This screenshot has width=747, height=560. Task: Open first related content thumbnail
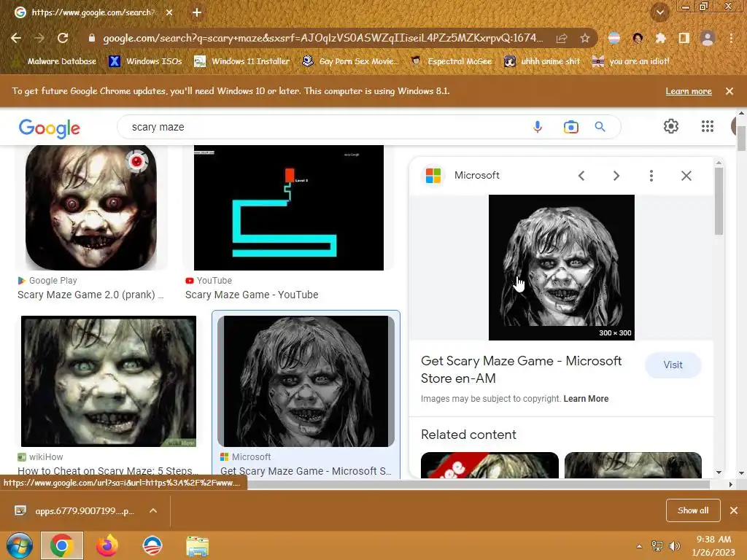(x=489, y=464)
